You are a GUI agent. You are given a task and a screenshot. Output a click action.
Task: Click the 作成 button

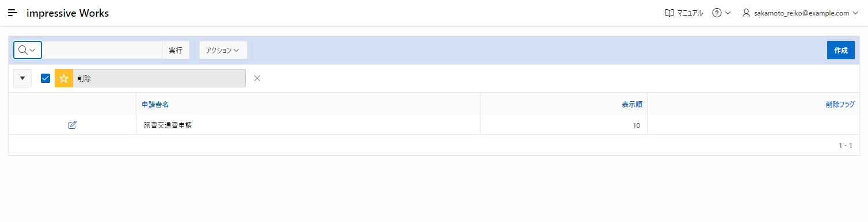pos(841,50)
